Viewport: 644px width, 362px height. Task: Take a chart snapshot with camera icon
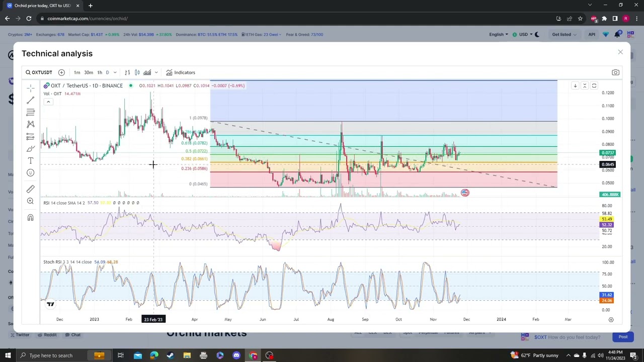point(615,72)
